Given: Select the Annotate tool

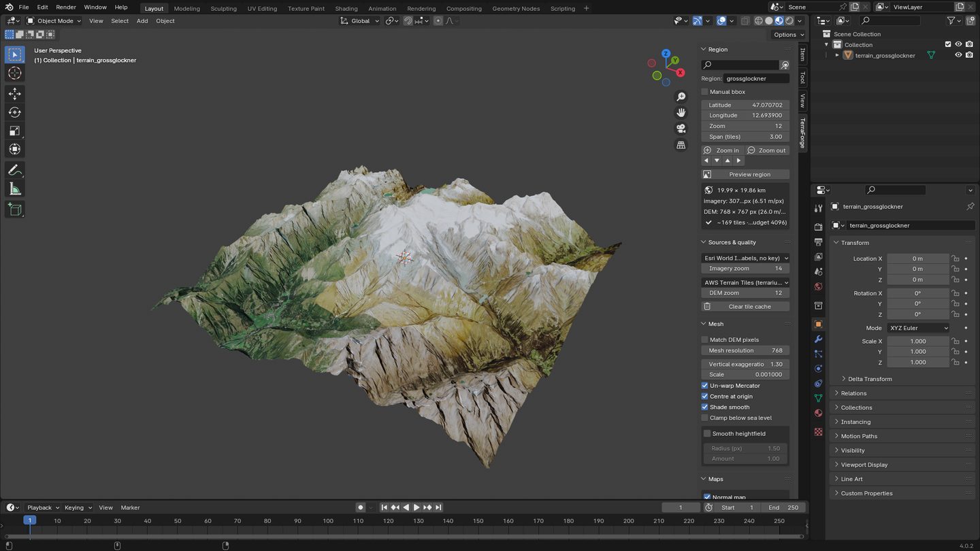Looking at the screenshot, I should 14,170.
